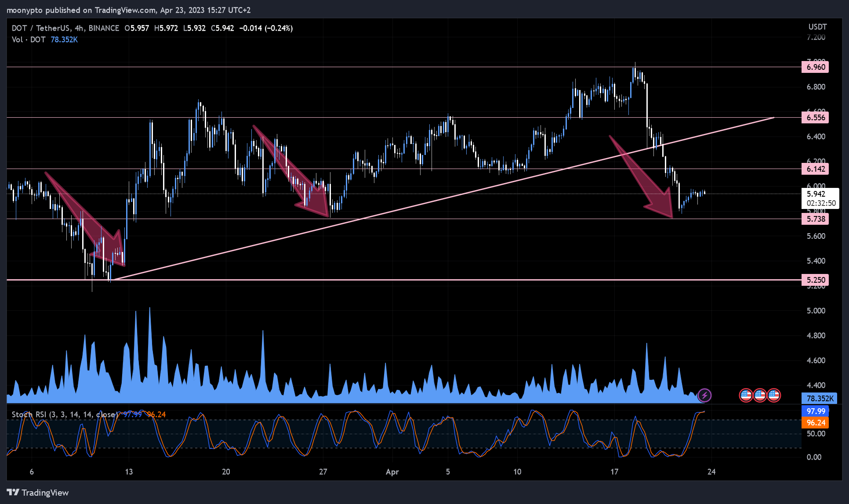Viewport: 849px width, 504px height.
Task: Click the H5.972 high value in legend
Action: point(166,28)
